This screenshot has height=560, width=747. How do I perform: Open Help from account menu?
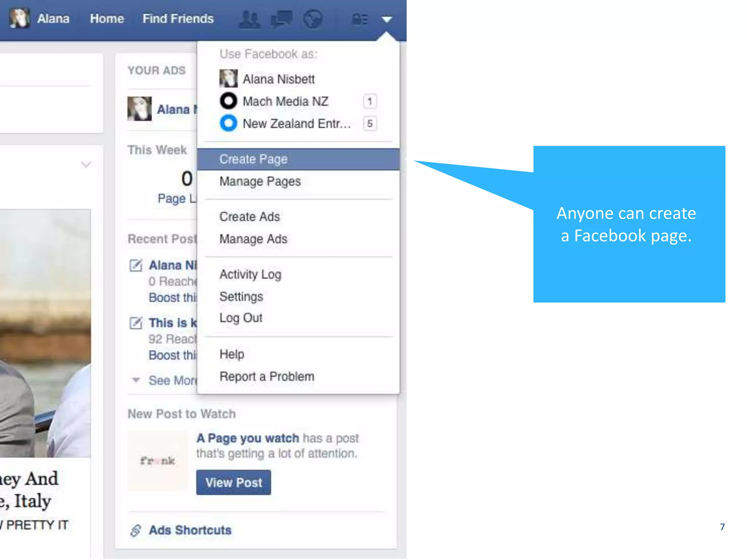(x=298, y=354)
